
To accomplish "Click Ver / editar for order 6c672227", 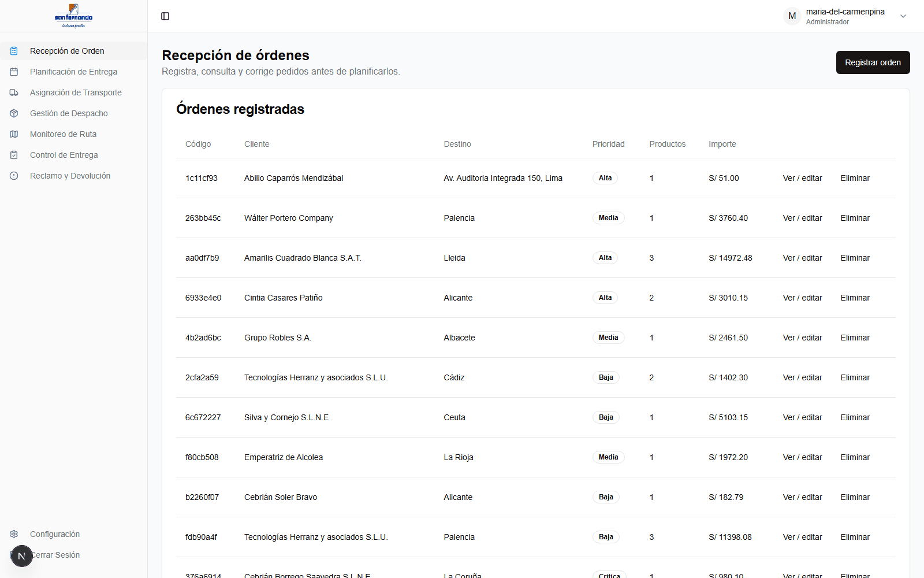I will [x=802, y=417].
